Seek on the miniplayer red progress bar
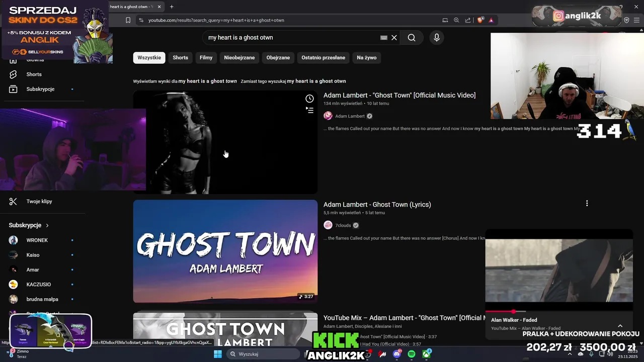Image resolution: width=644 pixels, height=362 pixels. click(559, 312)
